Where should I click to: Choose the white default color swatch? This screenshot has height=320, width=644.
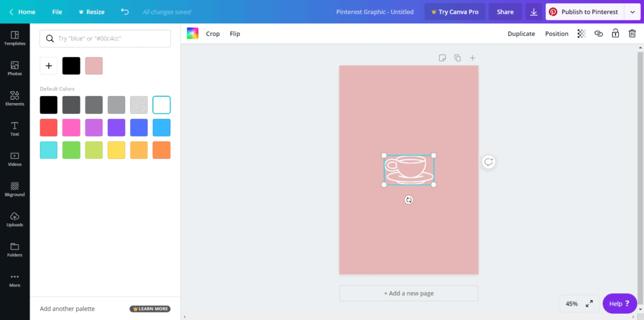[x=162, y=105]
